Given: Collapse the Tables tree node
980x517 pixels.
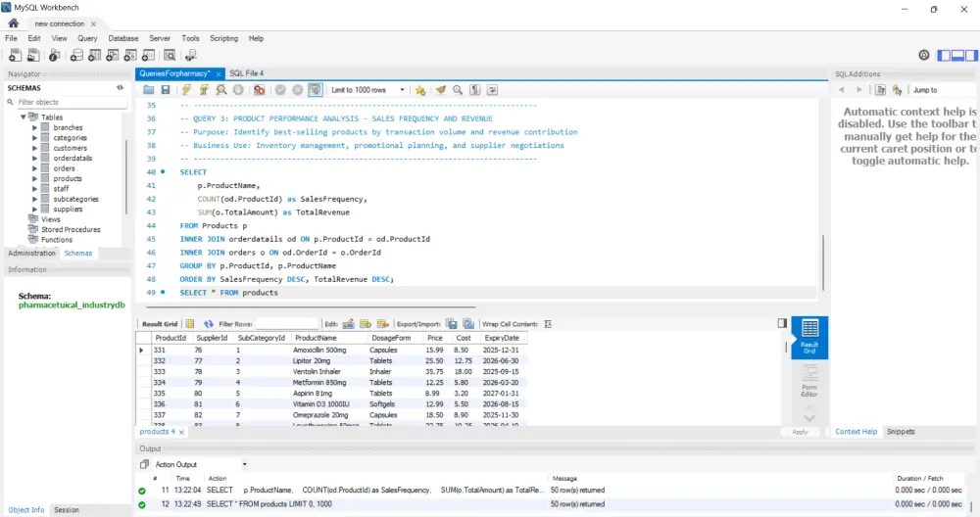Looking at the screenshot, I should coord(23,117).
